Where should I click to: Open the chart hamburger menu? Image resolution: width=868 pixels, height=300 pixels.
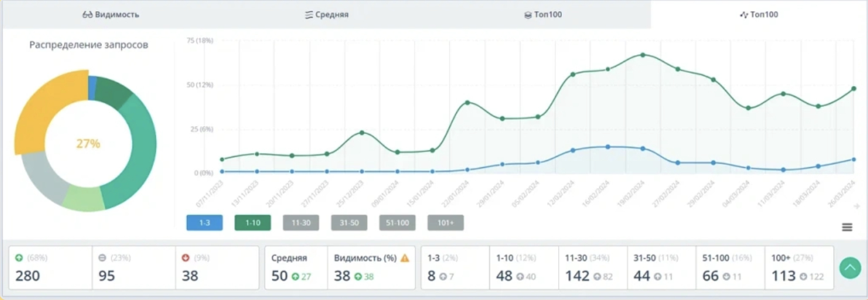(x=847, y=227)
